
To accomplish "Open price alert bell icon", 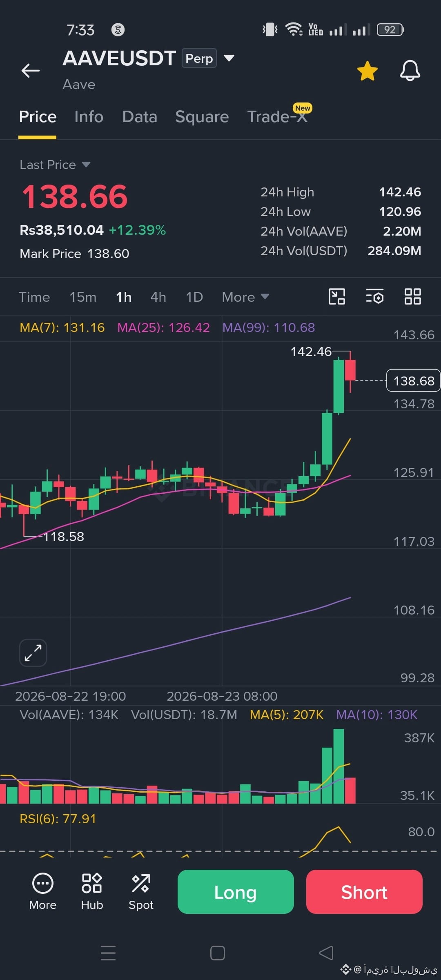I will 410,71.
